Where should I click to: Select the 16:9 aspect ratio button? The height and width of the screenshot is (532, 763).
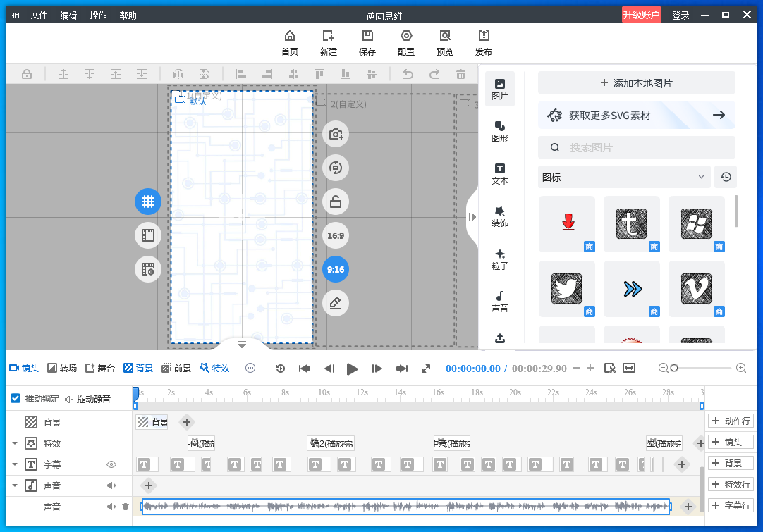(336, 235)
